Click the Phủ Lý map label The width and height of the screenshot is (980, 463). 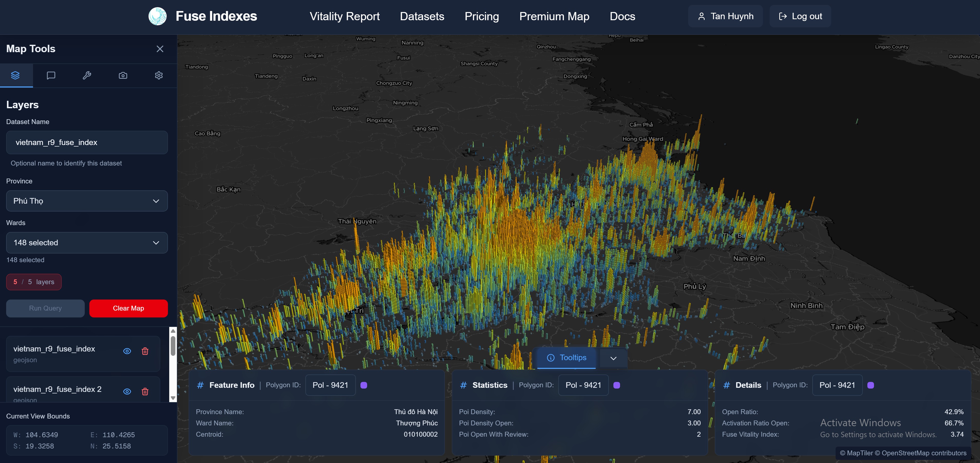tap(695, 286)
